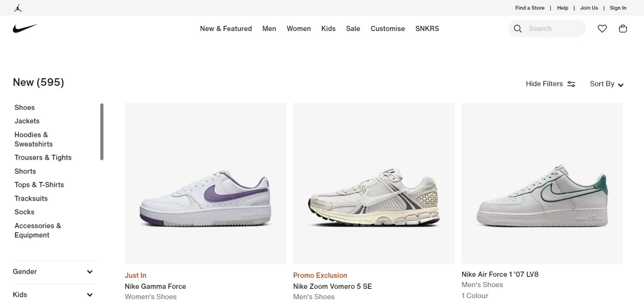The height and width of the screenshot is (304, 644).
Task: Click into the Search input field
Action: [553, 29]
